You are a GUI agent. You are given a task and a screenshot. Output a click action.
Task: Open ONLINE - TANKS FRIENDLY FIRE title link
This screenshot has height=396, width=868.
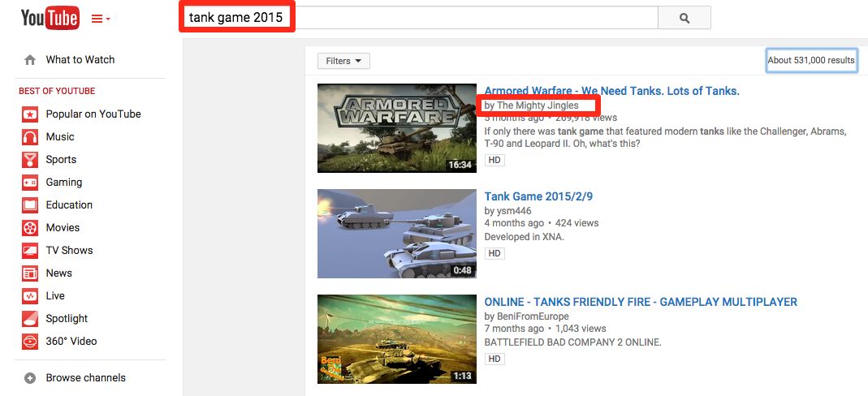(x=641, y=302)
